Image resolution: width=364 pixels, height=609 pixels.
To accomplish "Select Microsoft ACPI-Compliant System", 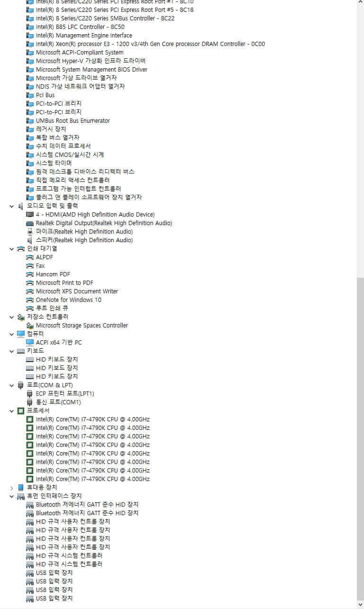I will tap(80, 52).
